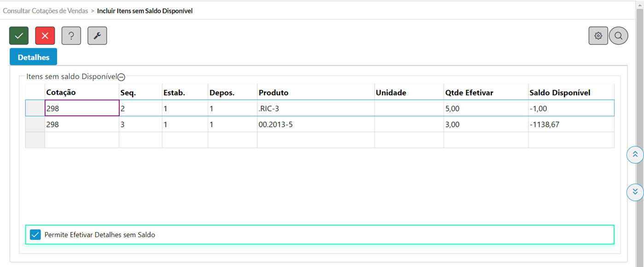Click the double down chevron button
The width and height of the screenshot is (644, 267).
(x=635, y=192)
